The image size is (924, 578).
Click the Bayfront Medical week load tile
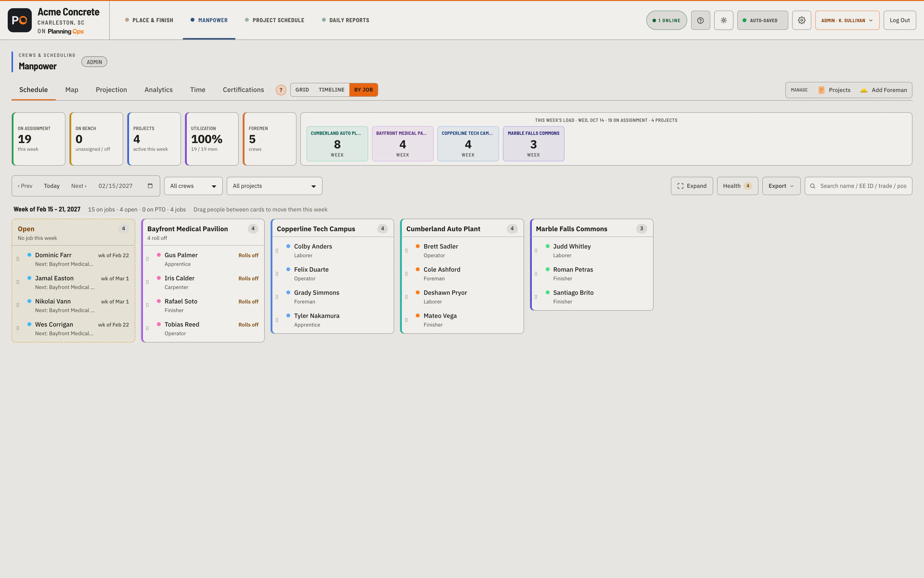(402, 144)
